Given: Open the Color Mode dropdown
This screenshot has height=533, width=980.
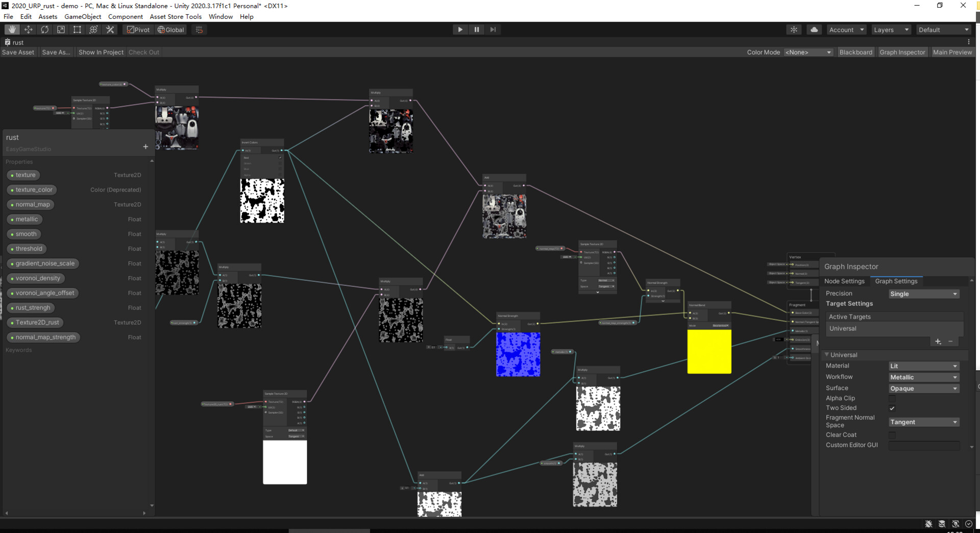Looking at the screenshot, I should (x=808, y=52).
